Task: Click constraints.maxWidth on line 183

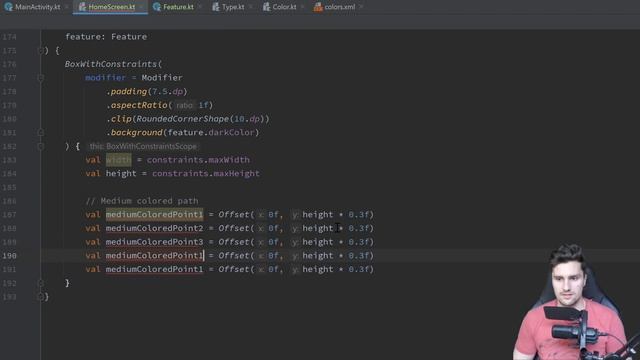Action: pyautogui.click(x=198, y=160)
